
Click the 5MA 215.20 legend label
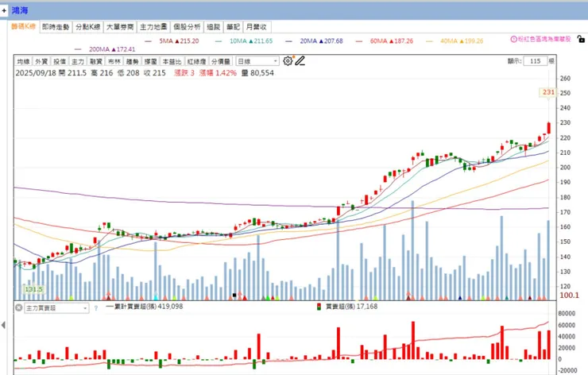pyautogui.click(x=179, y=41)
